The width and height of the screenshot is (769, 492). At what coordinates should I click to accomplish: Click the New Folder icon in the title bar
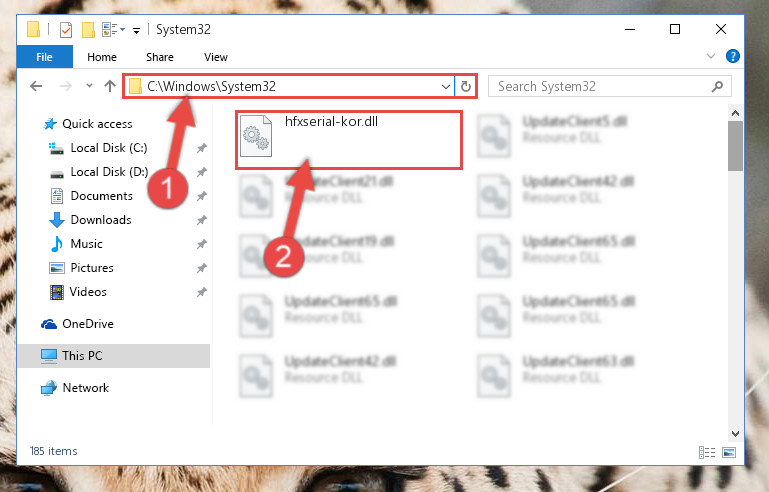click(x=88, y=29)
